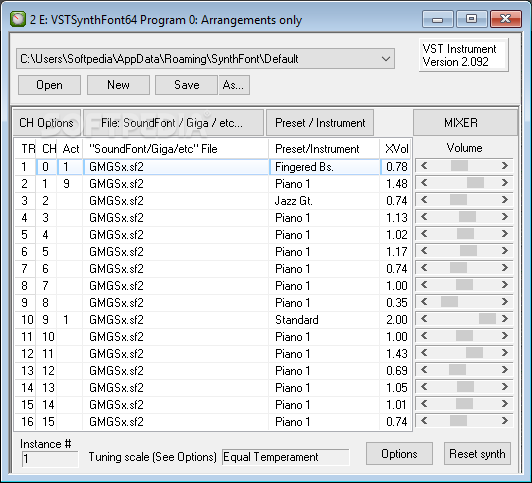
Task: Increase volume arrow for track 1 slider
Action: 505,166
